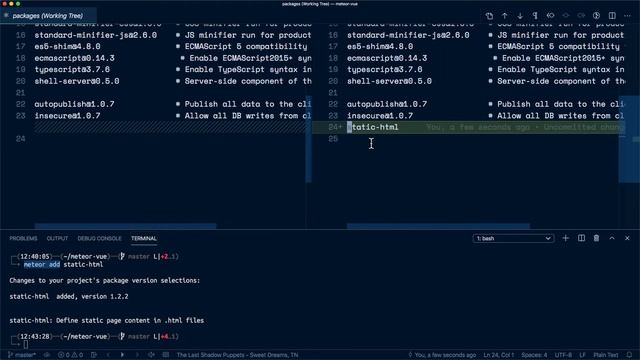This screenshot has height=360, width=640.
Task: Open the file from the diff toolbar
Action: pyautogui.click(x=489, y=16)
